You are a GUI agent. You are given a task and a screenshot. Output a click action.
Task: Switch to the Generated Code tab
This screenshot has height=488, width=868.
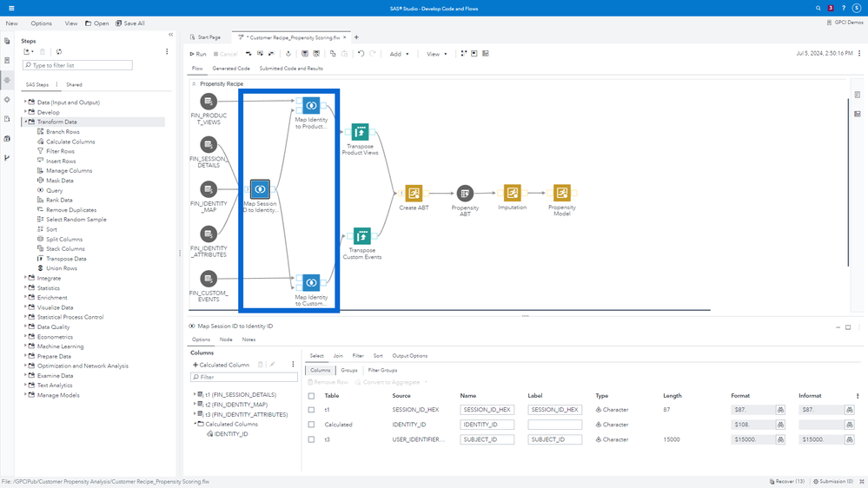pos(231,69)
